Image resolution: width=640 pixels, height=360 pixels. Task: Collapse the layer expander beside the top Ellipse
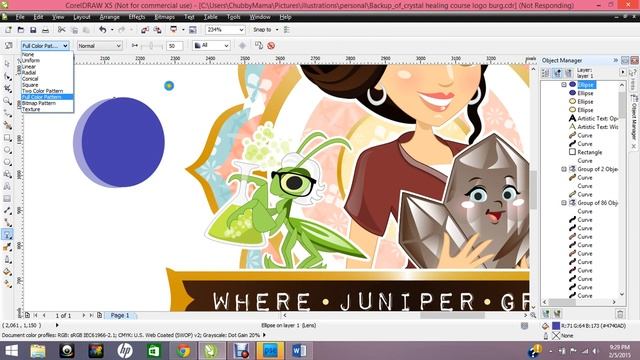564,84
